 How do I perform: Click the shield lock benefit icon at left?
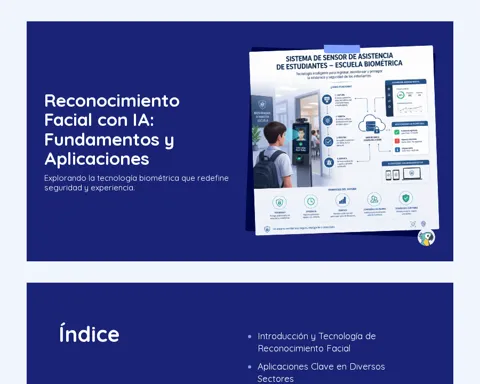tap(279, 202)
